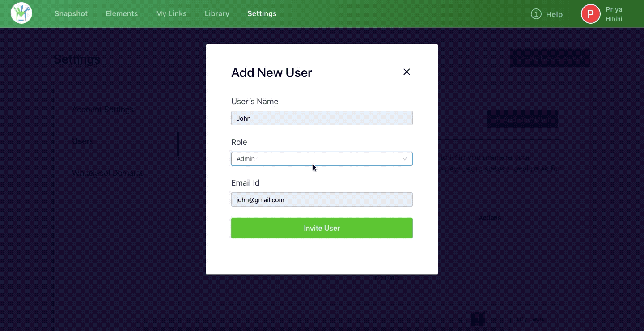Expand the Role dropdown chevron

click(405, 159)
